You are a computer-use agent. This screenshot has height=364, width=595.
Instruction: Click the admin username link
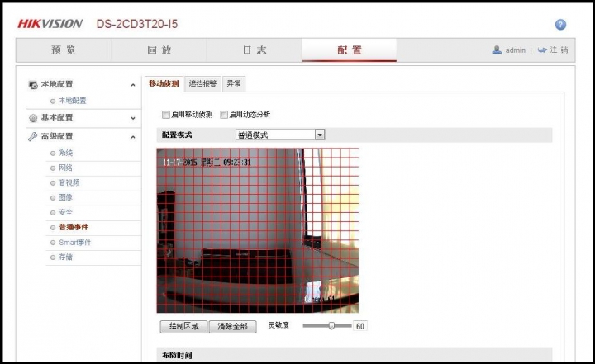[516, 50]
